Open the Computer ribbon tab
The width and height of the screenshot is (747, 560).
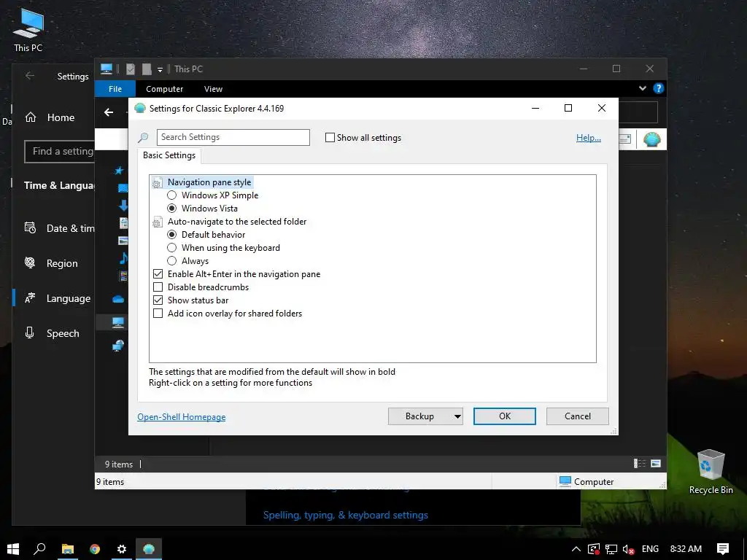pos(164,89)
